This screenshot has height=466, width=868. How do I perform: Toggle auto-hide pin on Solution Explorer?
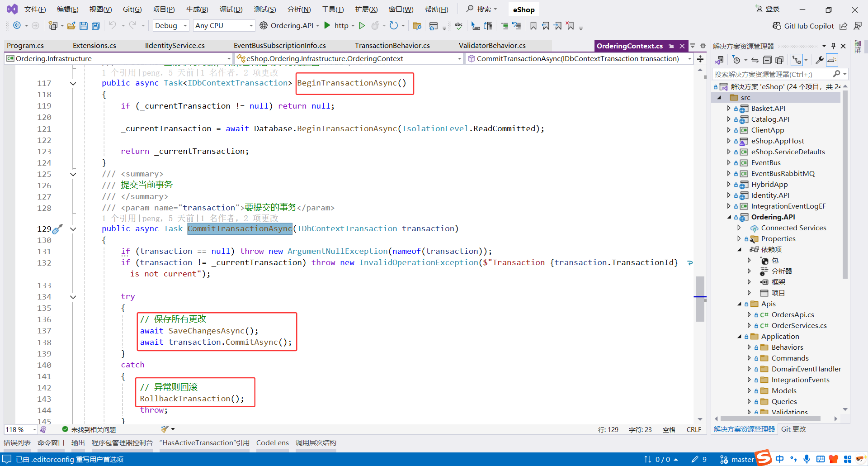coord(833,46)
